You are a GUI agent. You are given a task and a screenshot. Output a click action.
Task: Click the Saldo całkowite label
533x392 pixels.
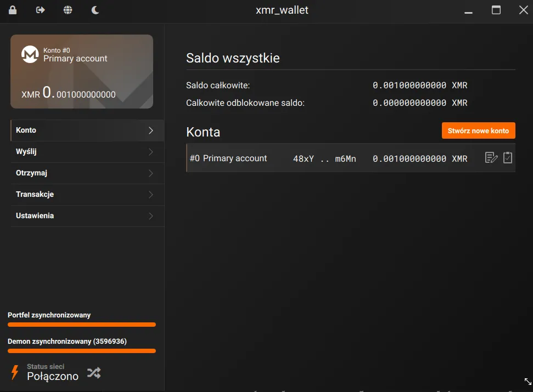pyautogui.click(x=218, y=85)
